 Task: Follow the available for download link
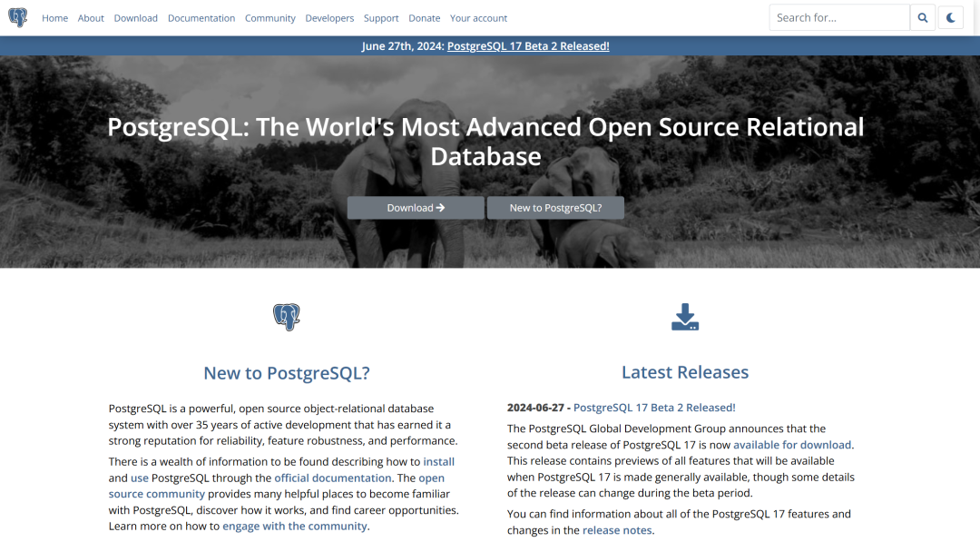click(x=792, y=445)
